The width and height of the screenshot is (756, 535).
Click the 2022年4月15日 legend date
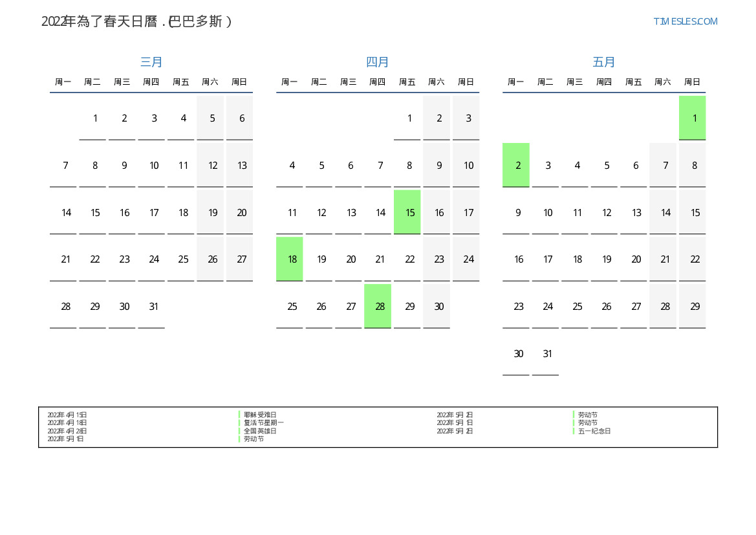point(67,415)
